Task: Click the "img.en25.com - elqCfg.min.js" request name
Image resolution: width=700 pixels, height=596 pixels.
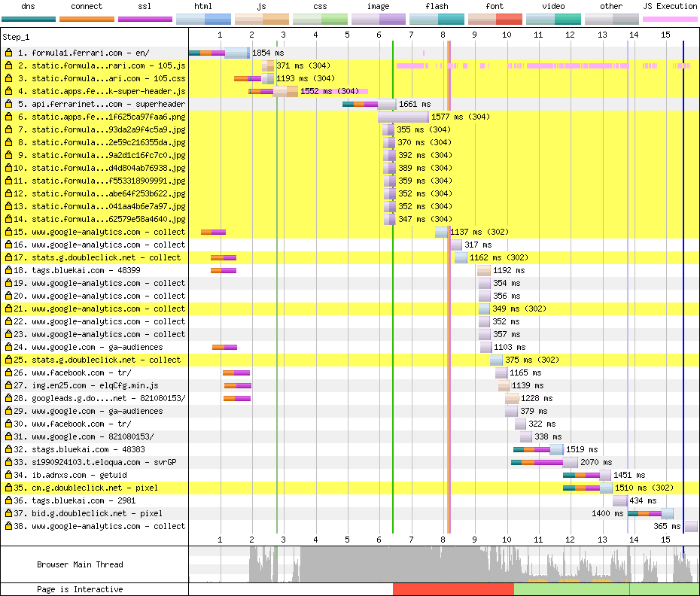Action: coord(95,386)
